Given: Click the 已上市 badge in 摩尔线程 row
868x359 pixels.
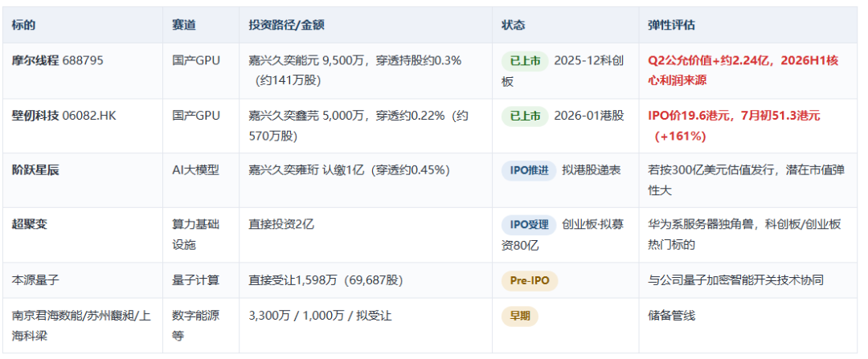Looking at the screenshot, I should coord(525,61).
